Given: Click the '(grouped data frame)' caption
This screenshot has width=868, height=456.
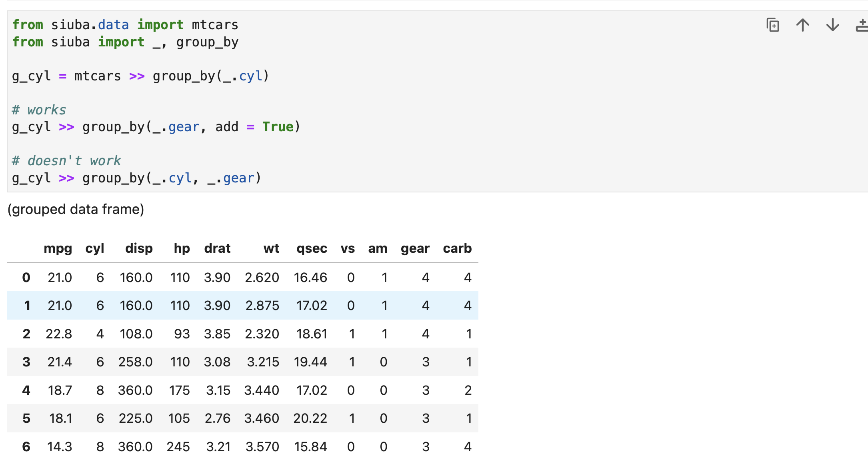Looking at the screenshot, I should click(x=75, y=209).
